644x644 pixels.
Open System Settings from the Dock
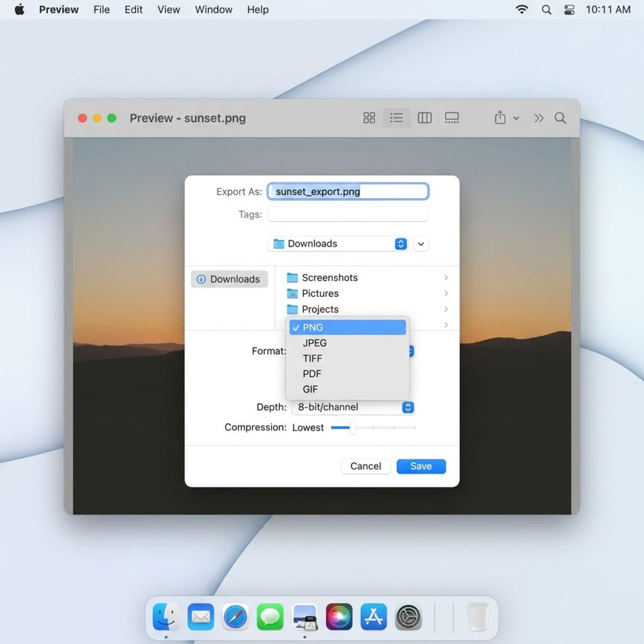tap(408, 617)
